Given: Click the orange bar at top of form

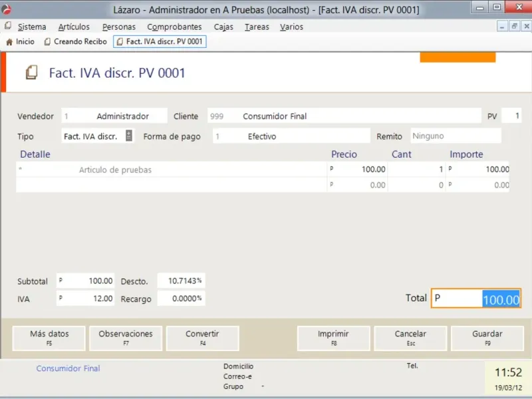Looking at the screenshot, I should point(458,57).
